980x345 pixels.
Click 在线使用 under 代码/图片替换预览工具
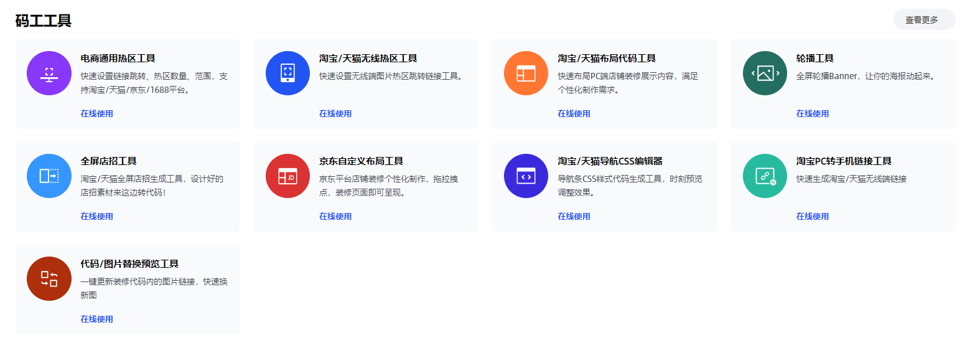96,319
